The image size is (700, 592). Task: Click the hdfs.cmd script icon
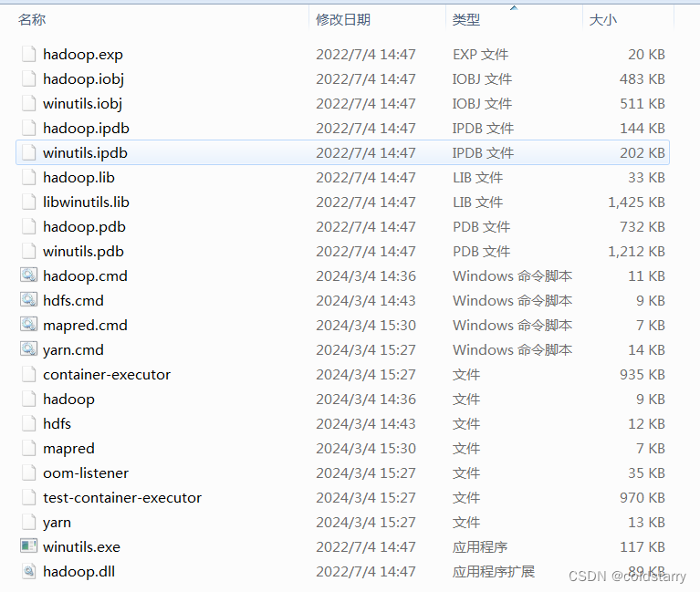point(29,299)
